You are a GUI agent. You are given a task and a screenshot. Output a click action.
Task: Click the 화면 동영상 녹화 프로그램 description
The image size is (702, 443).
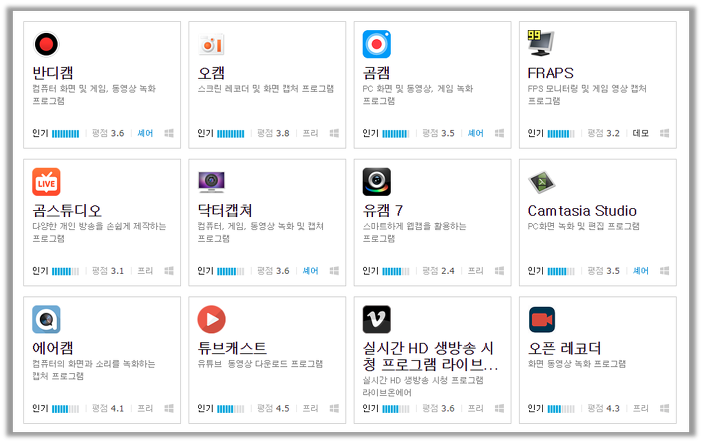[x=577, y=364]
